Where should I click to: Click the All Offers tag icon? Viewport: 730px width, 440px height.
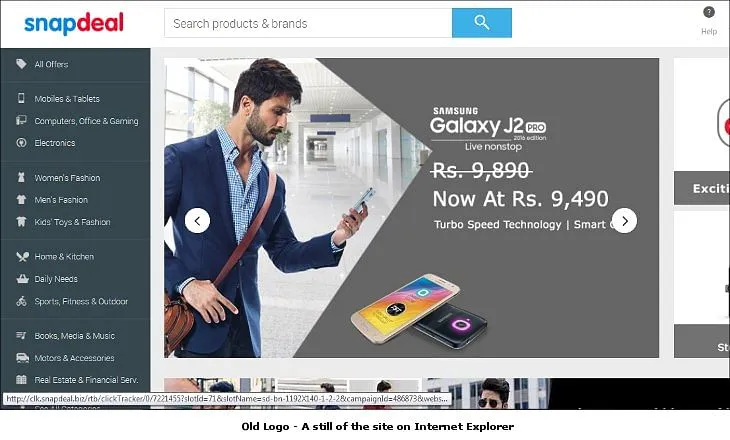(21, 64)
